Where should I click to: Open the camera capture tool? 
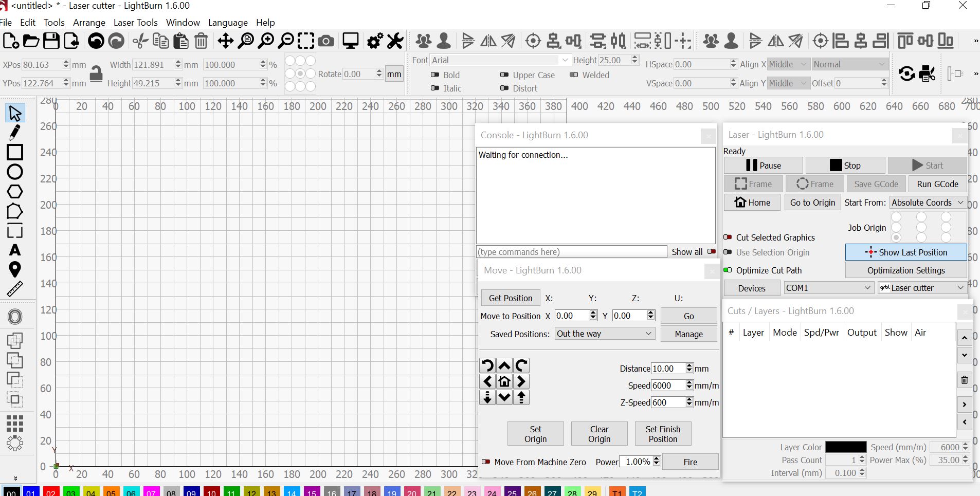(x=326, y=41)
